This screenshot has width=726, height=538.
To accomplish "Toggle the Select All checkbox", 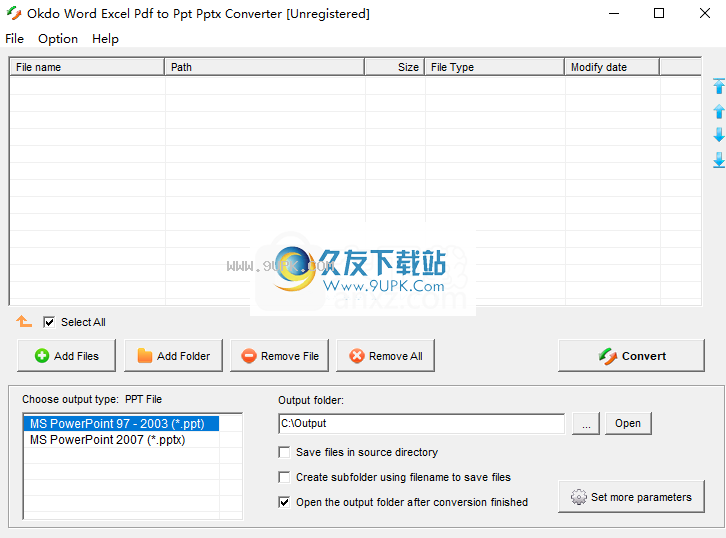I will (x=49, y=322).
